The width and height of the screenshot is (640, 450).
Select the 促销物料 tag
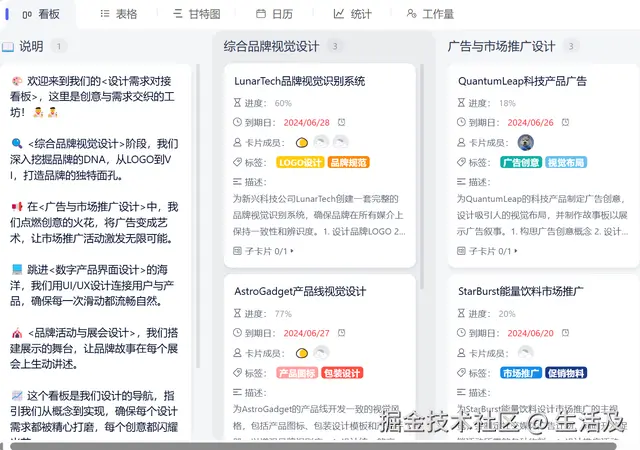point(566,373)
